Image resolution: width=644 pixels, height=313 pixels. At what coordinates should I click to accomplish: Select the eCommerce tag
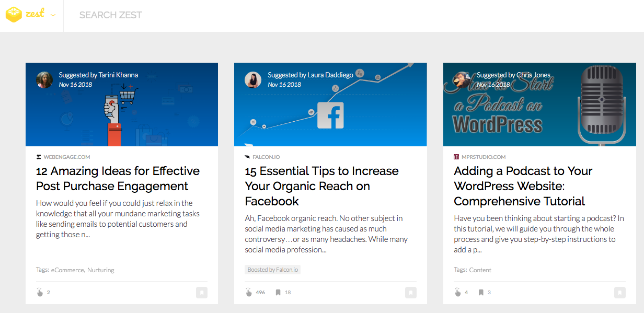pyautogui.click(x=67, y=270)
